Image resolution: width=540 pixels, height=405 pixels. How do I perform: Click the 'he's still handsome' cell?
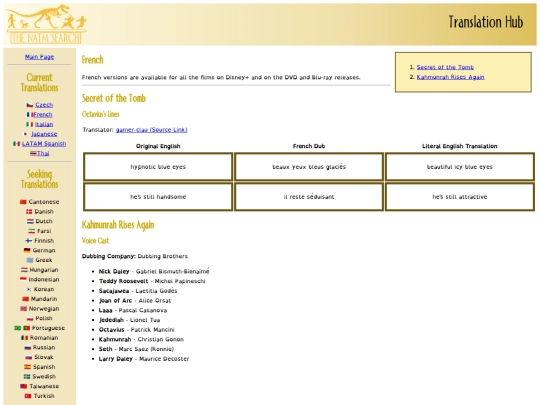(158, 197)
